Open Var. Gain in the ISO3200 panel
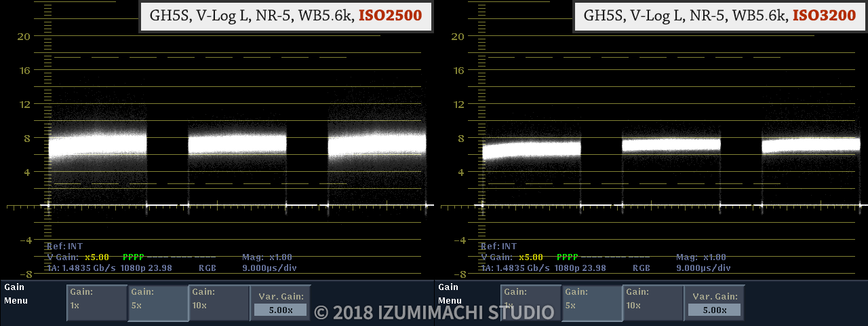This screenshot has width=868, height=326. 714,303
